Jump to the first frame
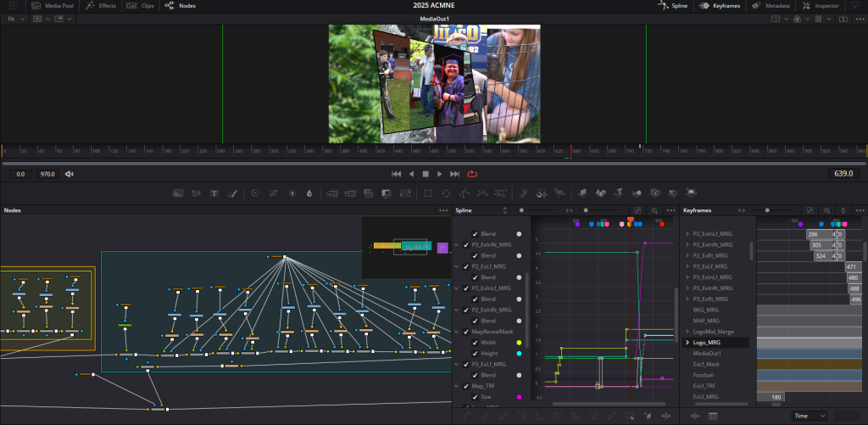 click(x=396, y=174)
